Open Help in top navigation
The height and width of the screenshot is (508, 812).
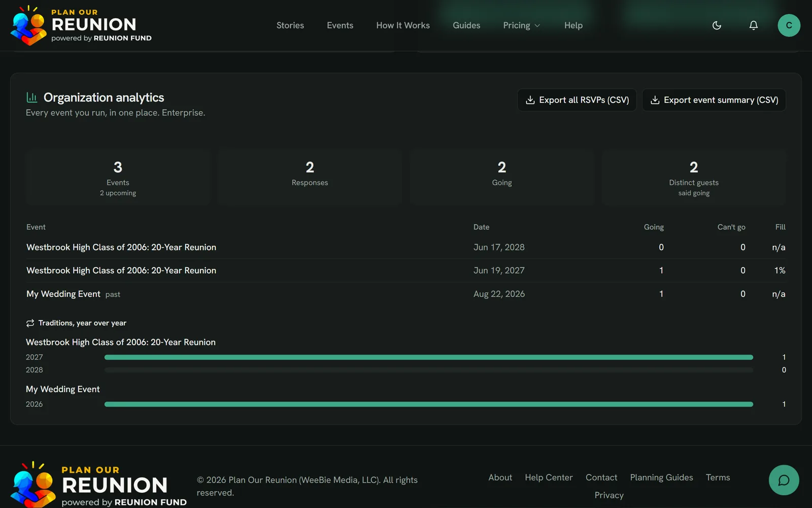point(573,25)
